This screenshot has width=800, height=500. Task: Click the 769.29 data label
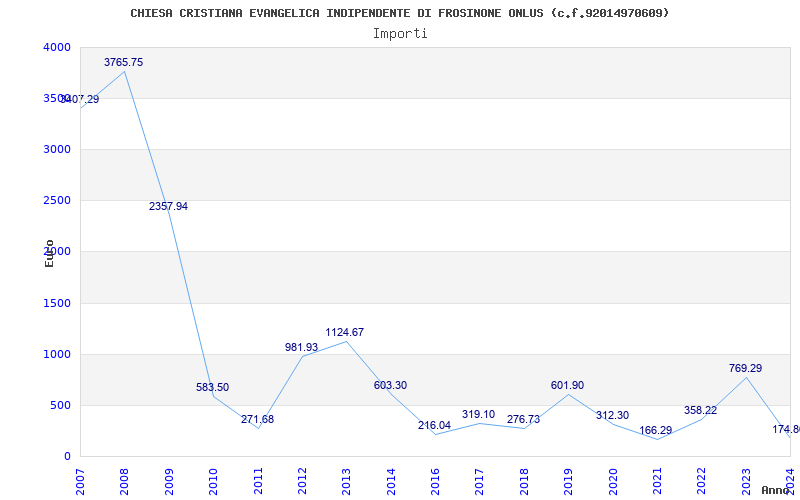(x=745, y=368)
